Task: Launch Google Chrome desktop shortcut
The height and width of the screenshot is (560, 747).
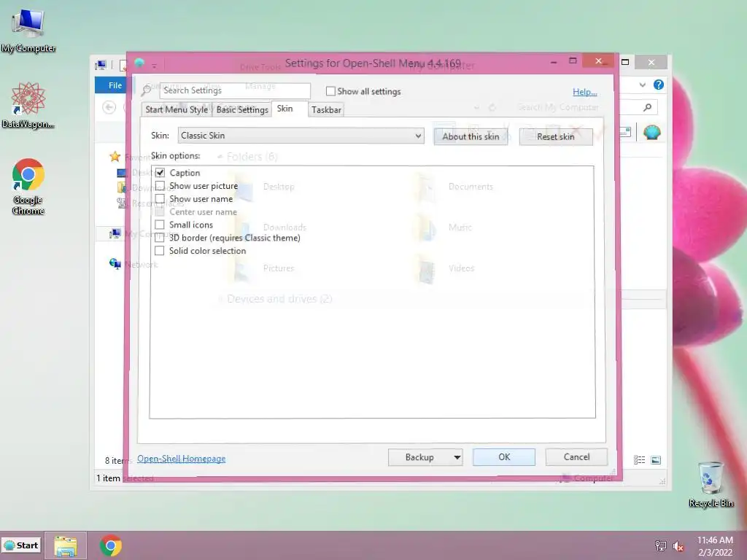Action: pyautogui.click(x=28, y=186)
